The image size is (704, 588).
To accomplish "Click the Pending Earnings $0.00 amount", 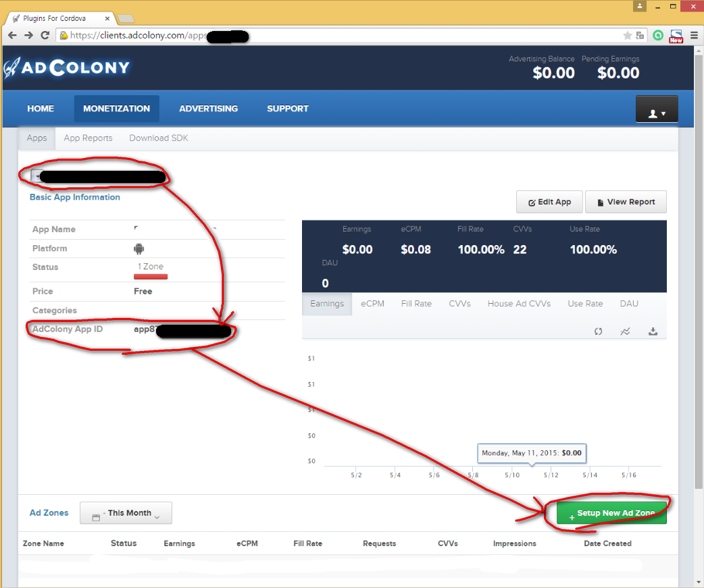I will pyautogui.click(x=618, y=73).
